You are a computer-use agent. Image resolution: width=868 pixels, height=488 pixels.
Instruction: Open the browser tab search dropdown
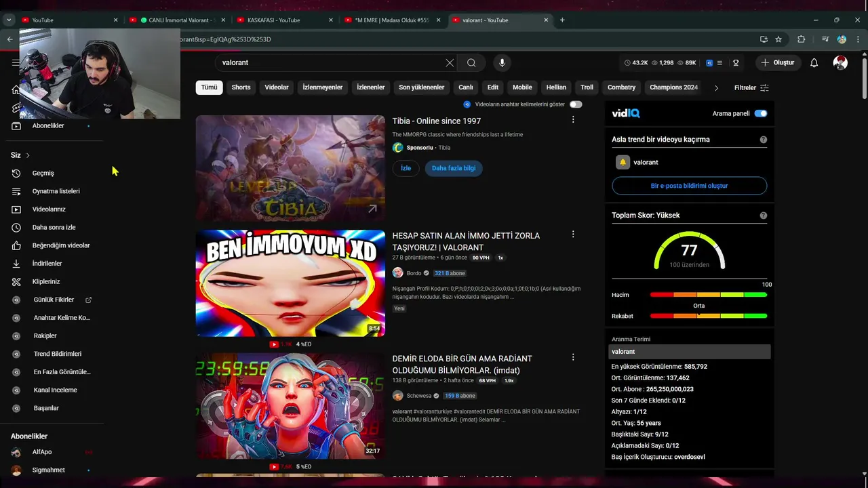coord(9,20)
